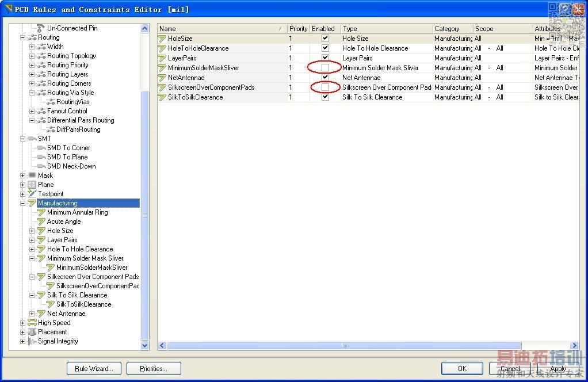Sort table by Name column header
The width and height of the screenshot is (588, 382).
(222, 29)
